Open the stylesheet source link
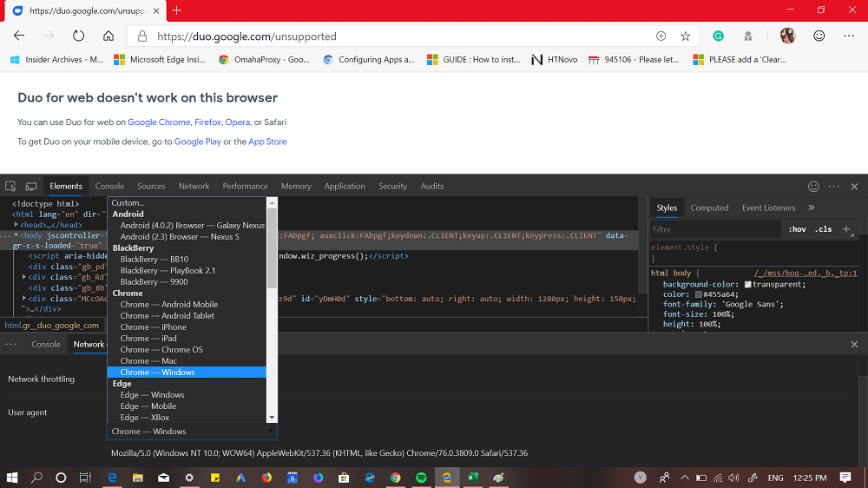The height and width of the screenshot is (488, 868). (x=806, y=273)
